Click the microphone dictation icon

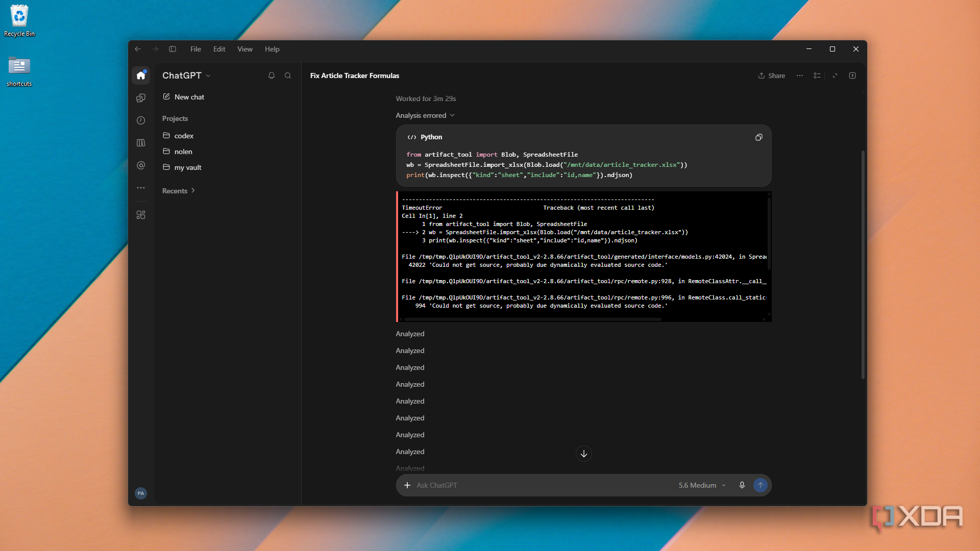742,485
